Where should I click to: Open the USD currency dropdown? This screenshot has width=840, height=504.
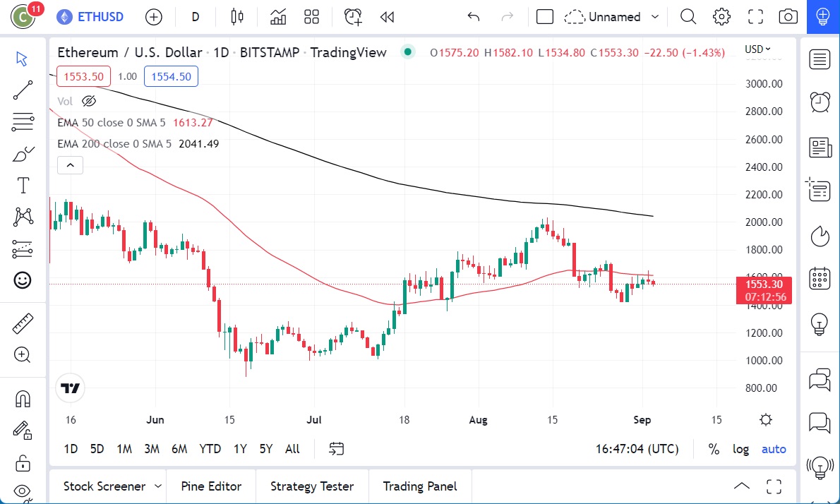757,49
